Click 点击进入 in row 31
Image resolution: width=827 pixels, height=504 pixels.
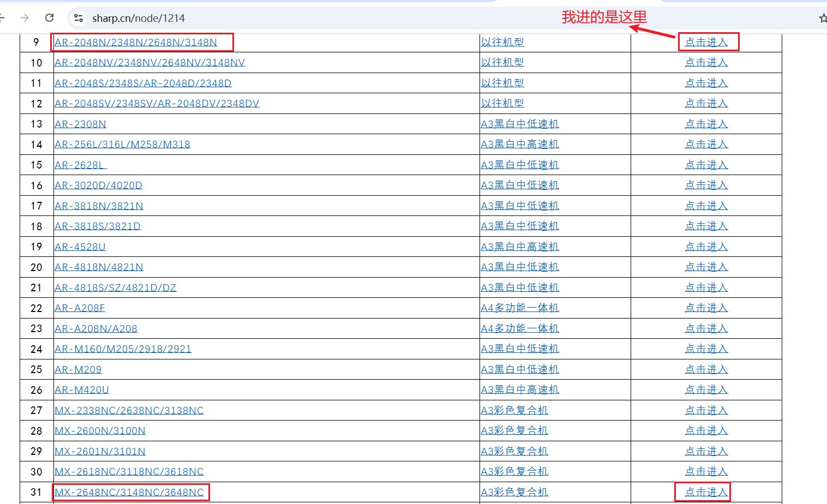tap(706, 492)
